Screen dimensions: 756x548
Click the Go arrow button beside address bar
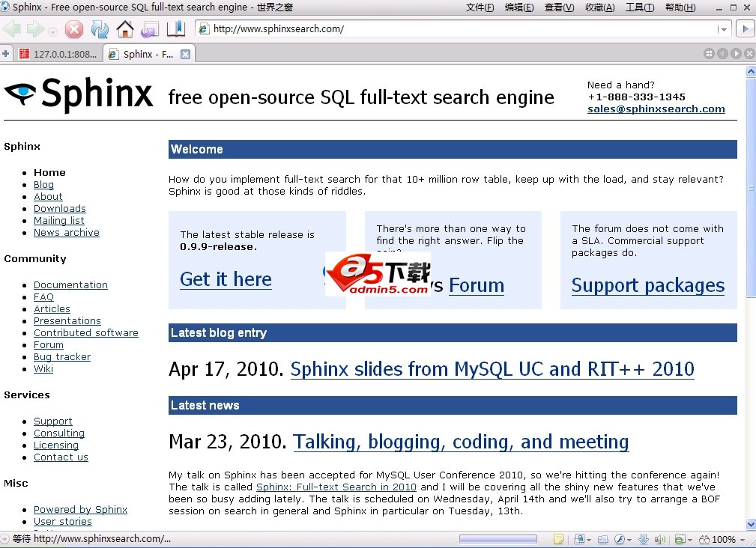[x=746, y=29]
